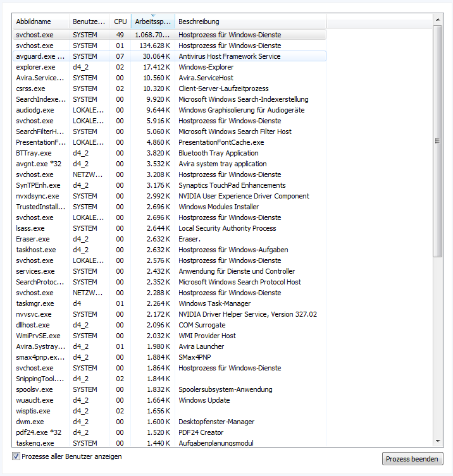The height and width of the screenshot is (476, 453).
Task: Select the smax4pnp.exe process row
Action: 170,357
